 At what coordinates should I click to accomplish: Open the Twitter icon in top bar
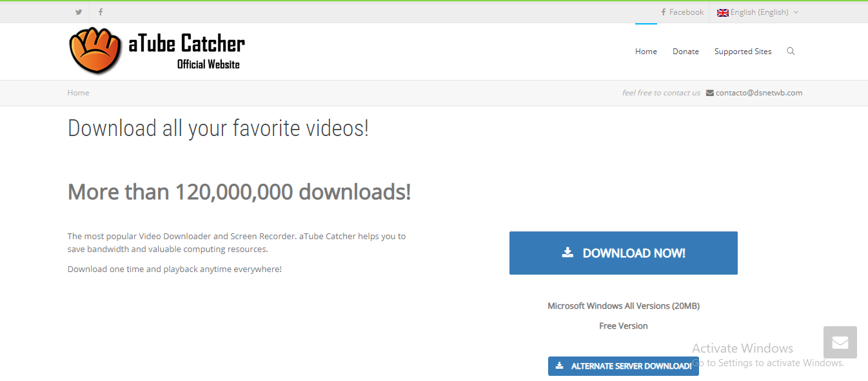[79, 12]
